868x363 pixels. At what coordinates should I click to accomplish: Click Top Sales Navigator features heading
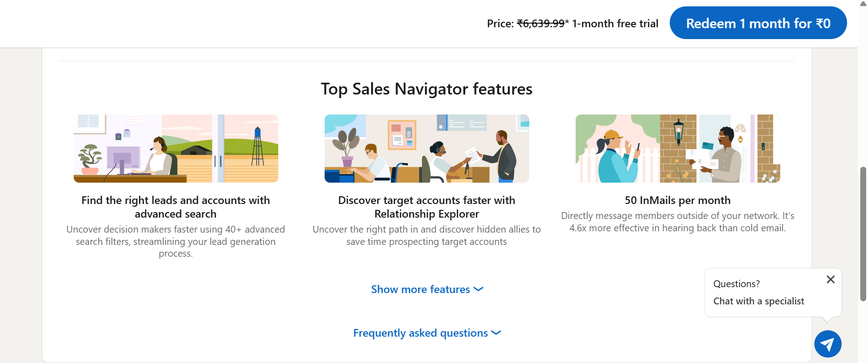(x=426, y=89)
